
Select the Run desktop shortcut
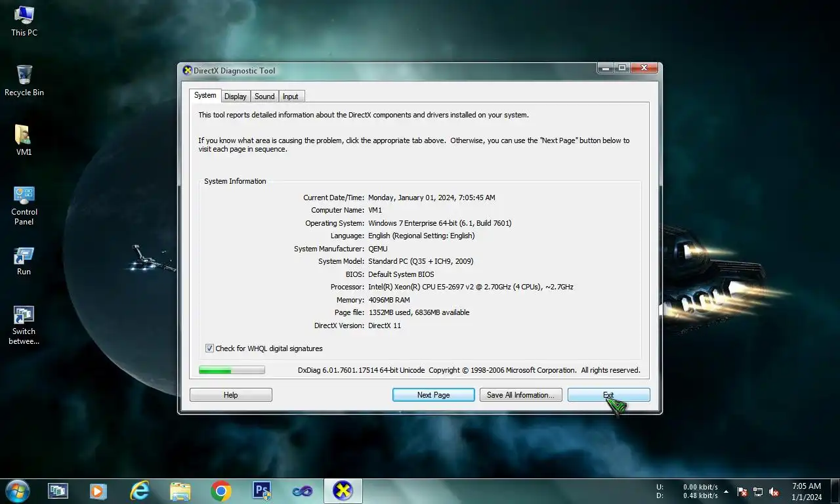point(24,261)
